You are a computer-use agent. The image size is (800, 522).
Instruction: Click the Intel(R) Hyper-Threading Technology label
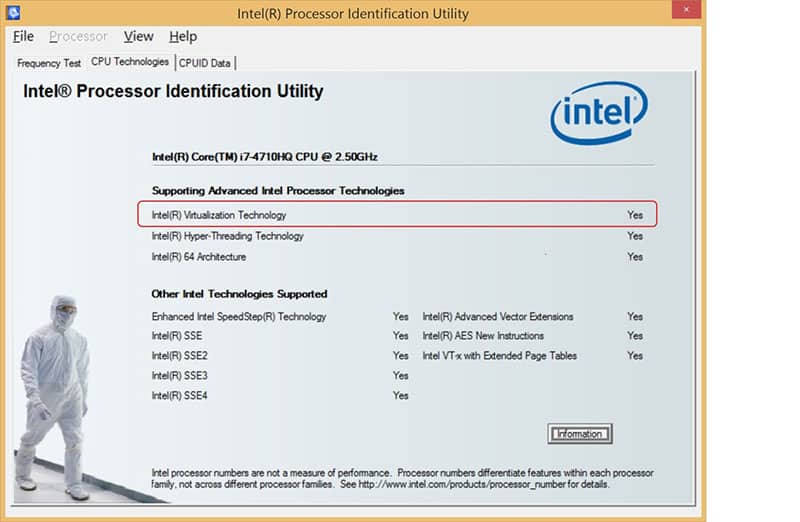228,236
